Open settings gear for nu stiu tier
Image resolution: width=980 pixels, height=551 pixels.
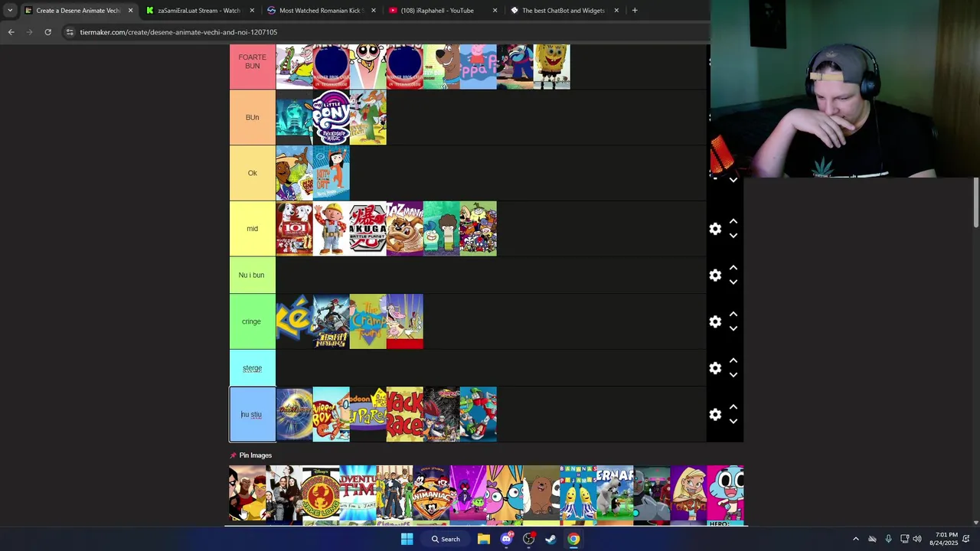tap(715, 415)
